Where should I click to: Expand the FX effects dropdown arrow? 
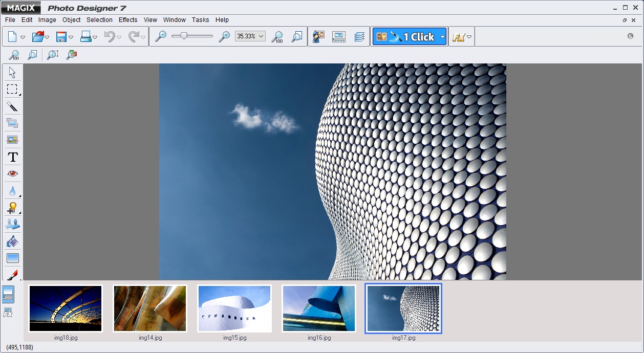point(469,37)
